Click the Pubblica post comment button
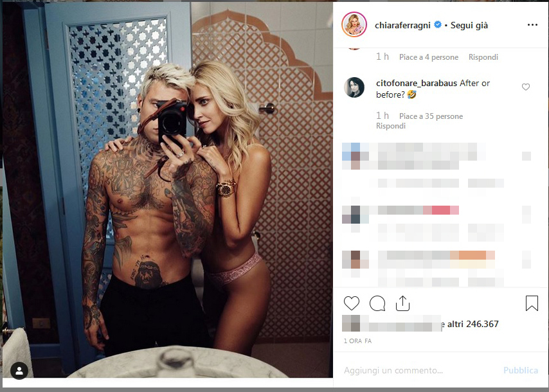Image resolution: width=549 pixels, height=392 pixels. [x=521, y=370]
